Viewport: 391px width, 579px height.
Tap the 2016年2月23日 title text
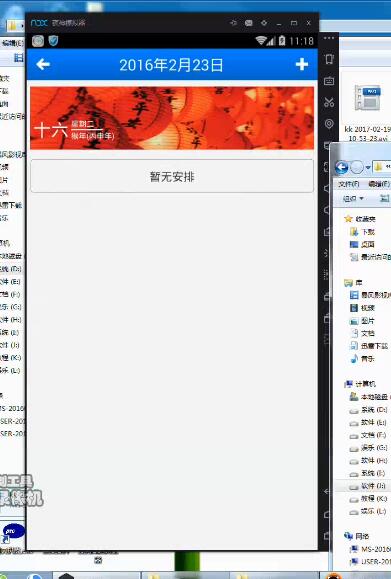pos(171,65)
